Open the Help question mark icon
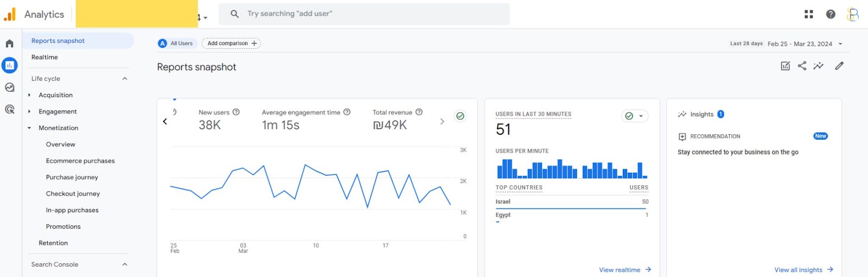Image resolution: width=868 pixels, height=277 pixels. tap(831, 14)
